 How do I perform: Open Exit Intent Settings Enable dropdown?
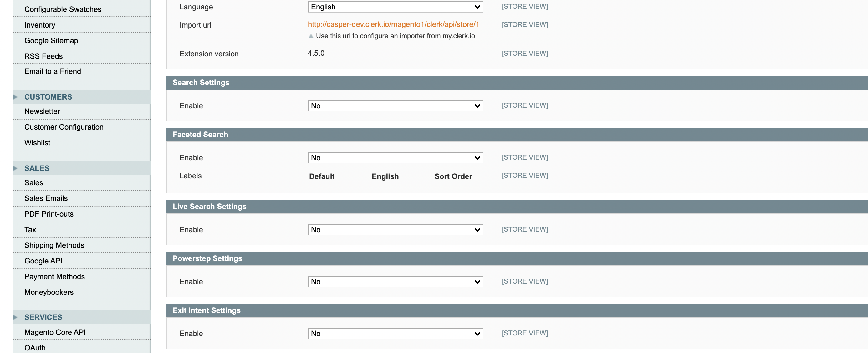[x=395, y=334]
